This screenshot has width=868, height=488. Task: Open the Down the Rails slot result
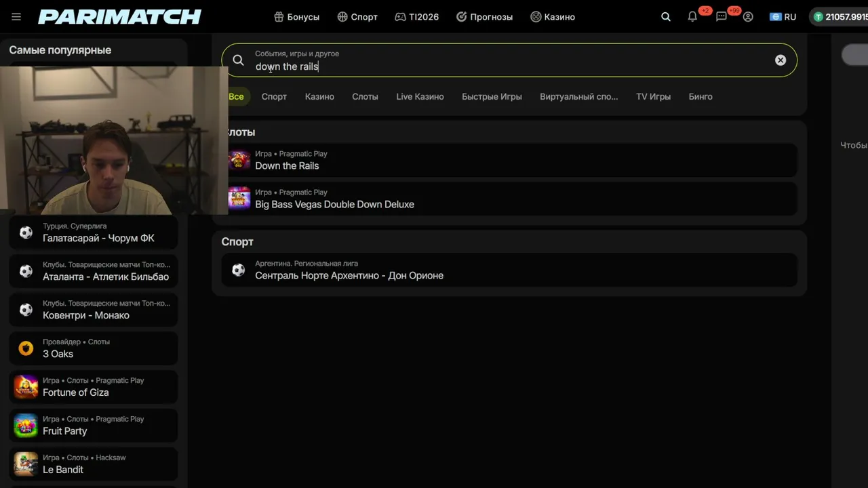[509, 161]
